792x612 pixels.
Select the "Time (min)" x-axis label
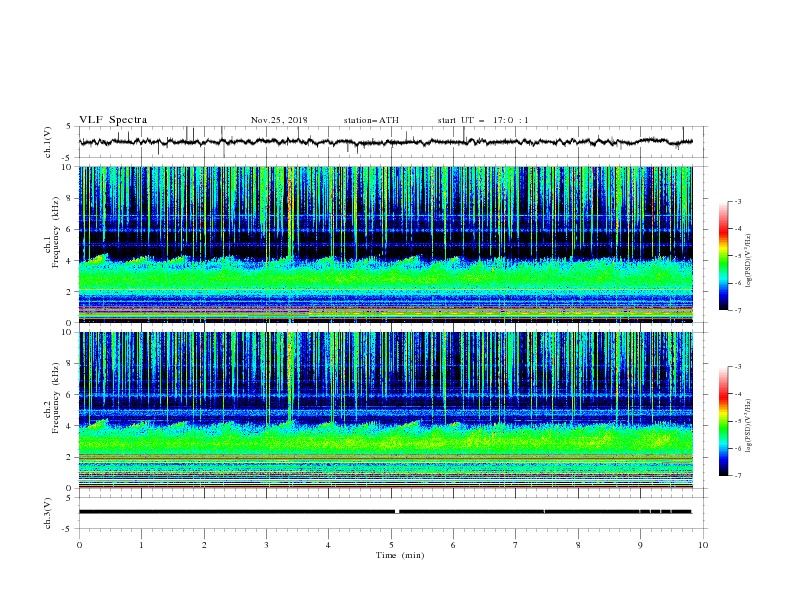(x=400, y=555)
